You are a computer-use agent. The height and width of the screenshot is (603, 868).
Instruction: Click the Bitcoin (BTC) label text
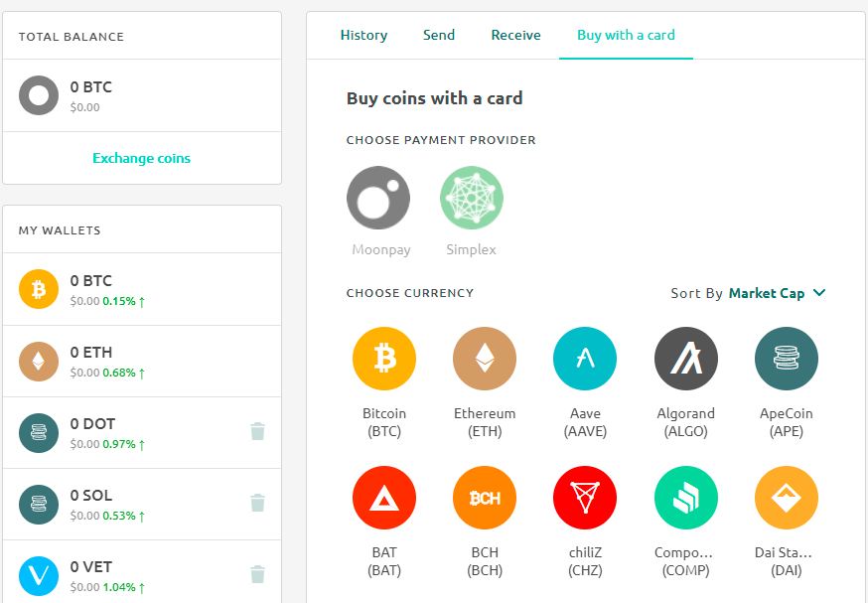384,422
